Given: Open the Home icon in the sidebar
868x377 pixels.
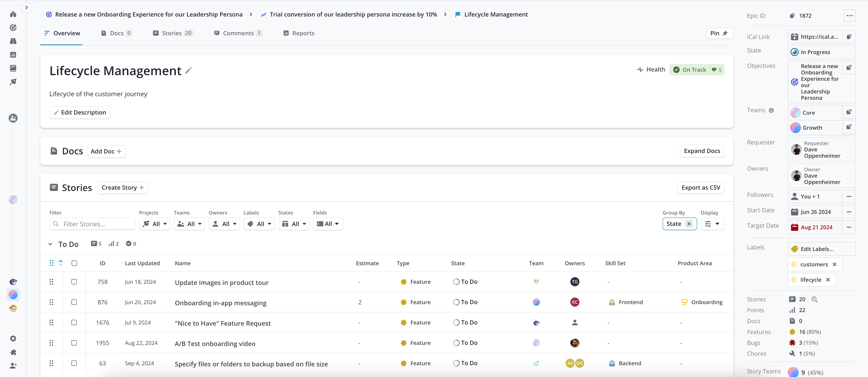Looking at the screenshot, I should point(13,14).
